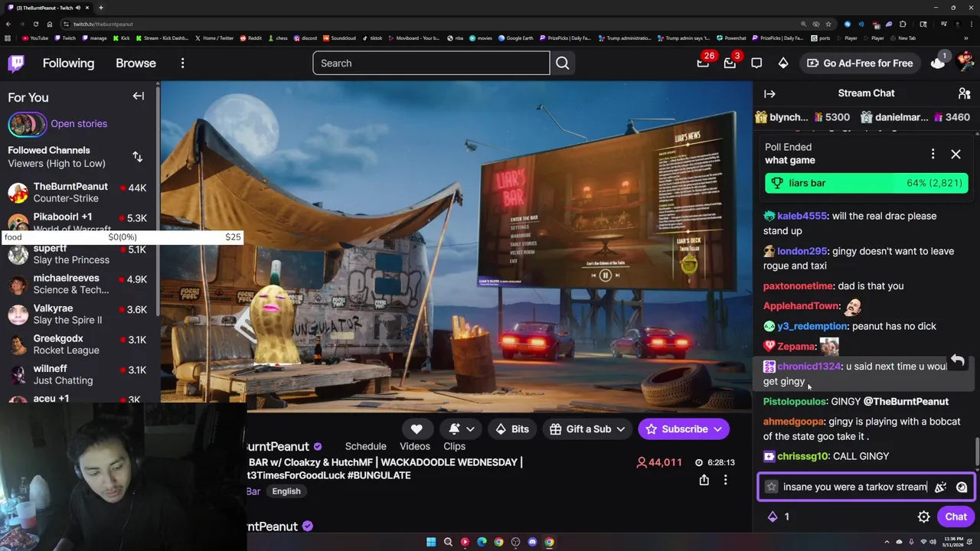Close the ended poll banner
This screenshot has height=551, width=980.
955,154
